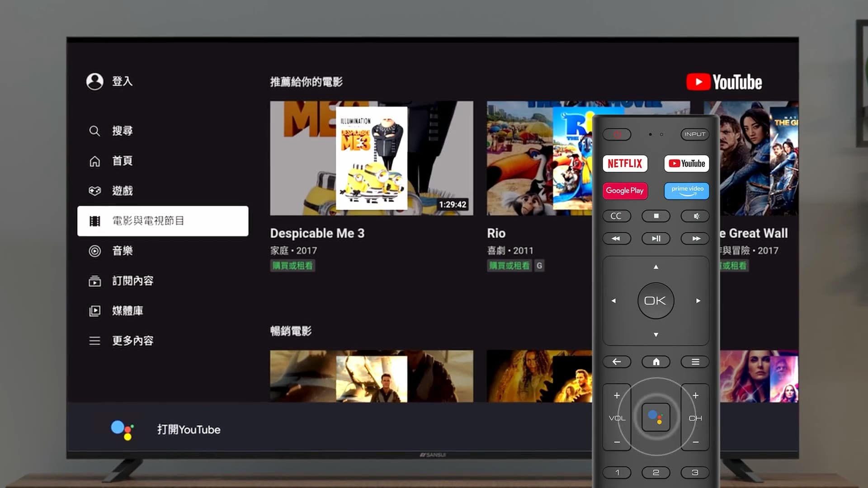Open 音樂 music section in sidebar
This screenshot has width=868, height=488.
point(111,251)
